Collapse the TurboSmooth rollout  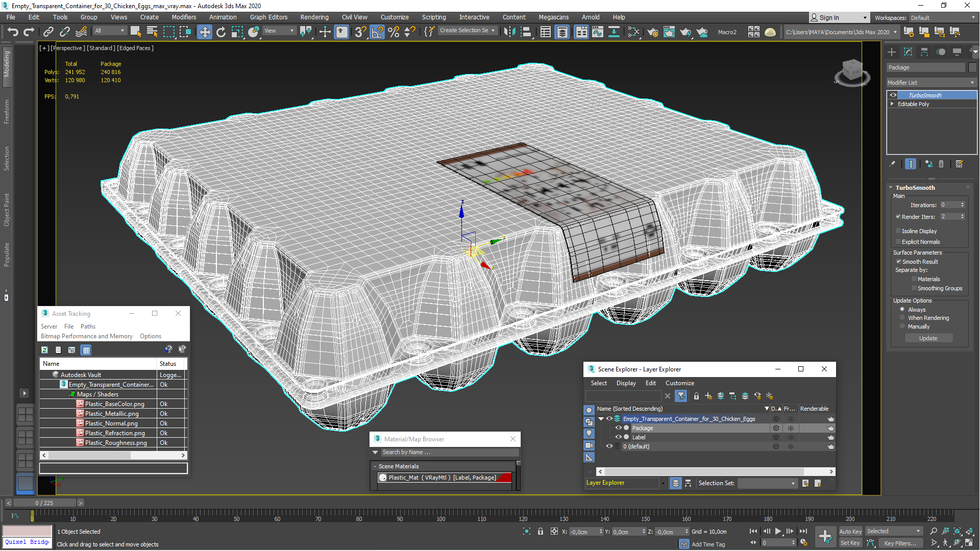pyautogui.click(x=891, y=188)
